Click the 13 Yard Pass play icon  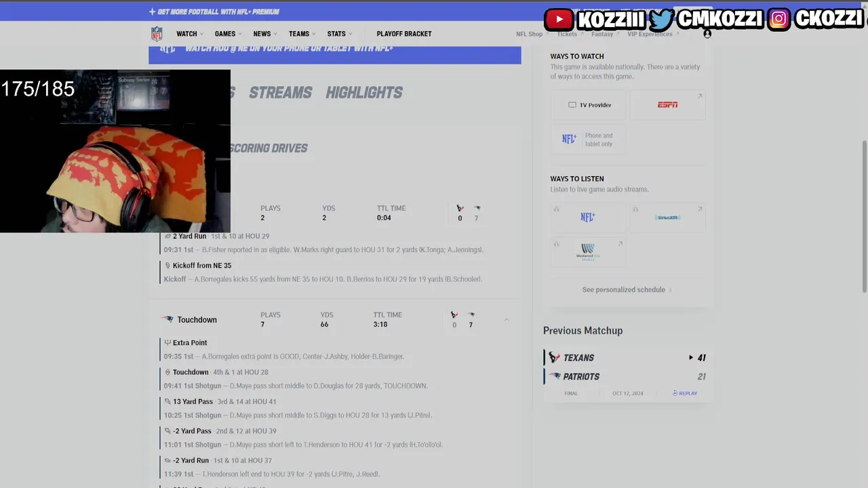(x=167, y=402)
